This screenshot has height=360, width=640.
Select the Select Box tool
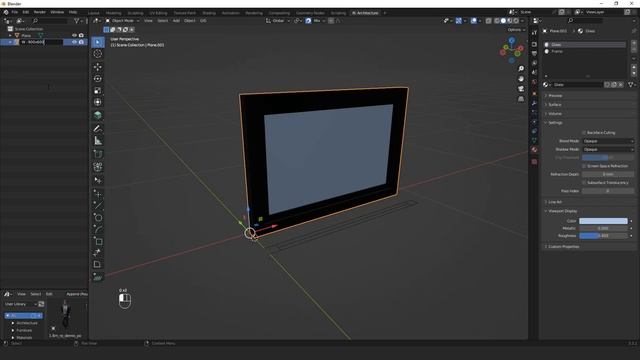pos(98,42)
